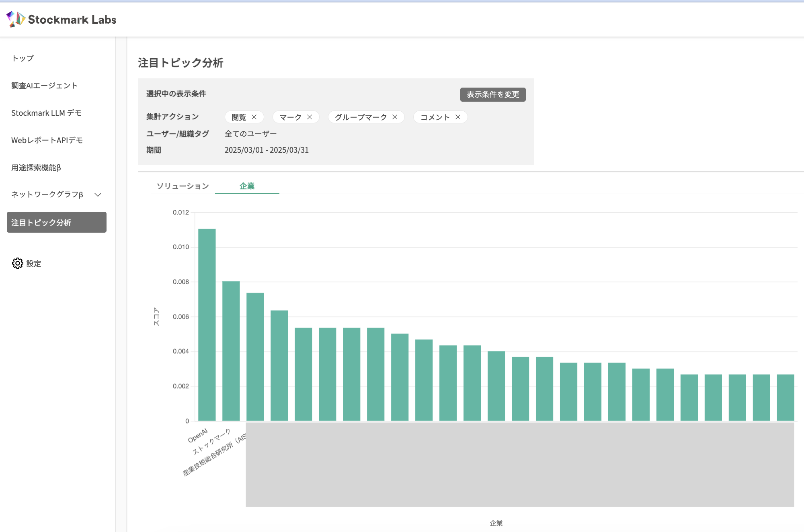This screenshot has height=532, width=804.
Task: Switch to the ソリューション tab
Action: click(183, 186)
